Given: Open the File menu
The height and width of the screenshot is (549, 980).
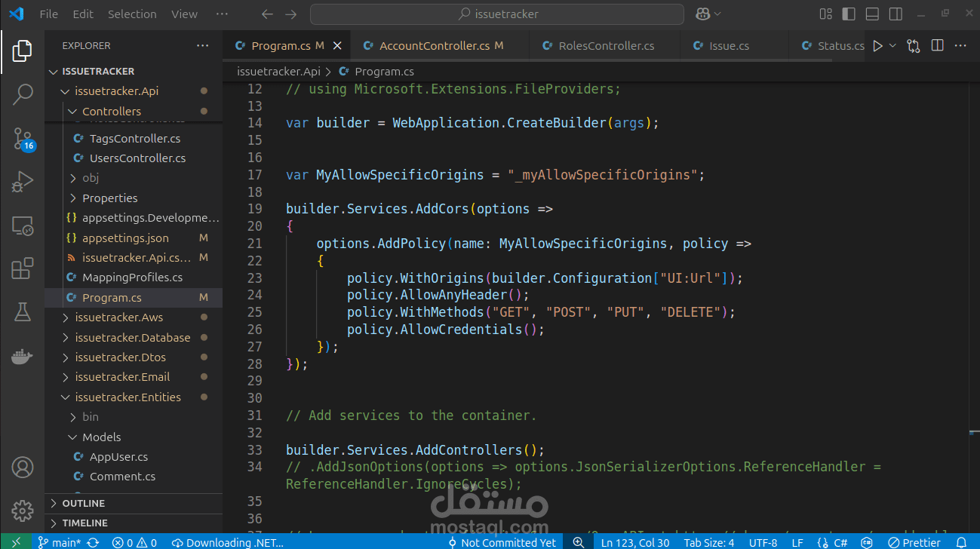Looking at the screenshot, I should (x=48, y=14).
